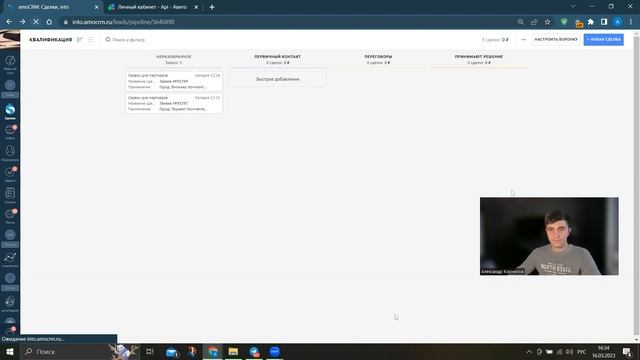Toggle the browser side panel icon
The width and height of the screenshot is (640, 360).
604,22
